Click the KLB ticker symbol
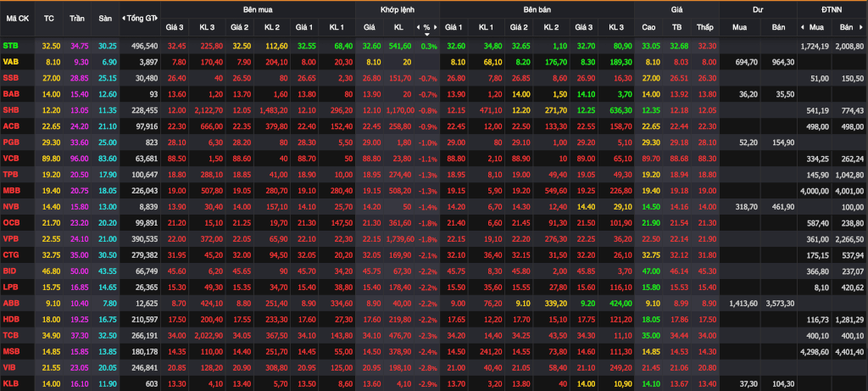868x391 pixels. (10, 383)
